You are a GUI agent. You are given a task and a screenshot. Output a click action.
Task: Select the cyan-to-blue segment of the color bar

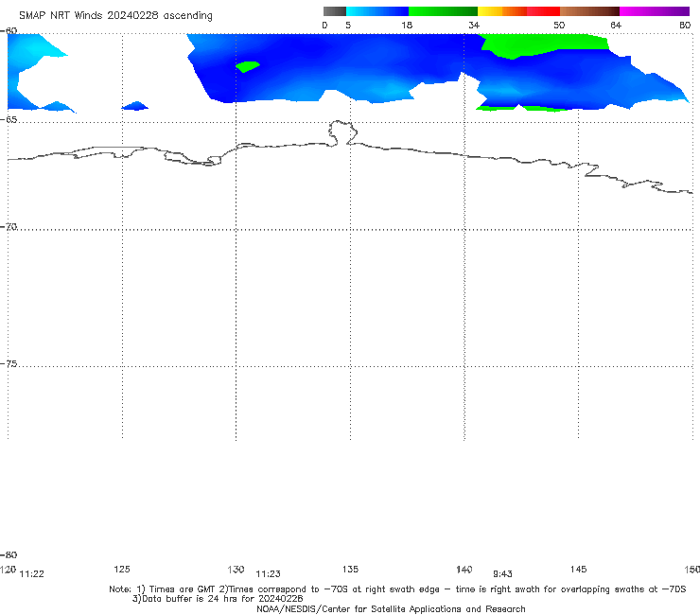377,11
